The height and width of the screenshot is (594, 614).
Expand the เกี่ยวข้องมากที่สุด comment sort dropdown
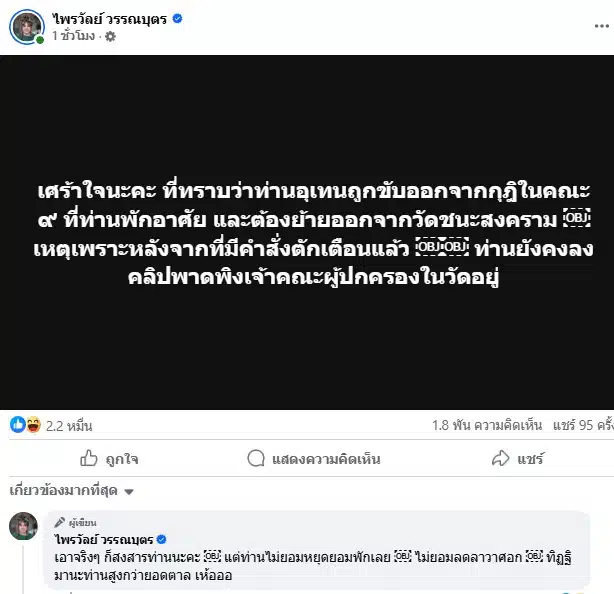[x=72, y=491]
